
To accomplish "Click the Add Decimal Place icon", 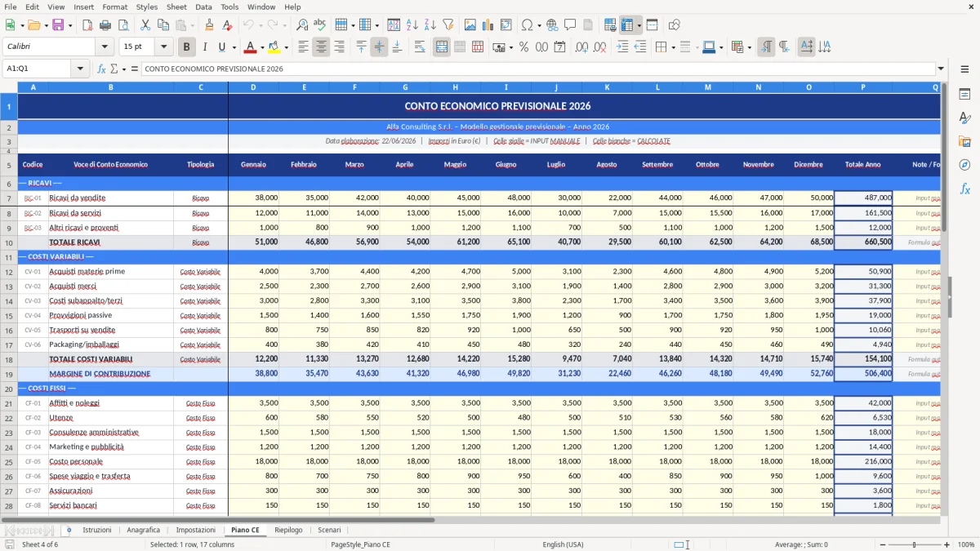I will (x=582, y=47).
